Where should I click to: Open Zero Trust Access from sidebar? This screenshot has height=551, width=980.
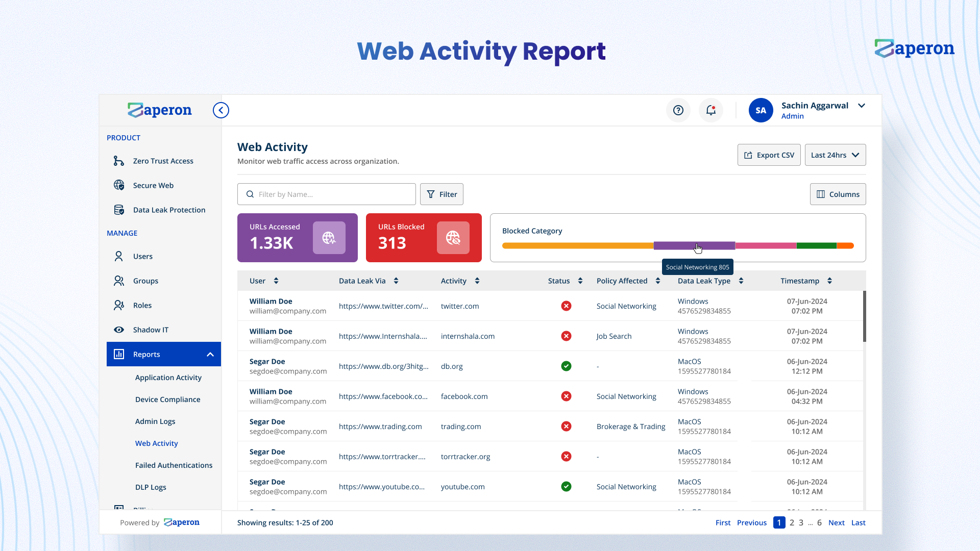pyautogui.click(x=163, y=161)
